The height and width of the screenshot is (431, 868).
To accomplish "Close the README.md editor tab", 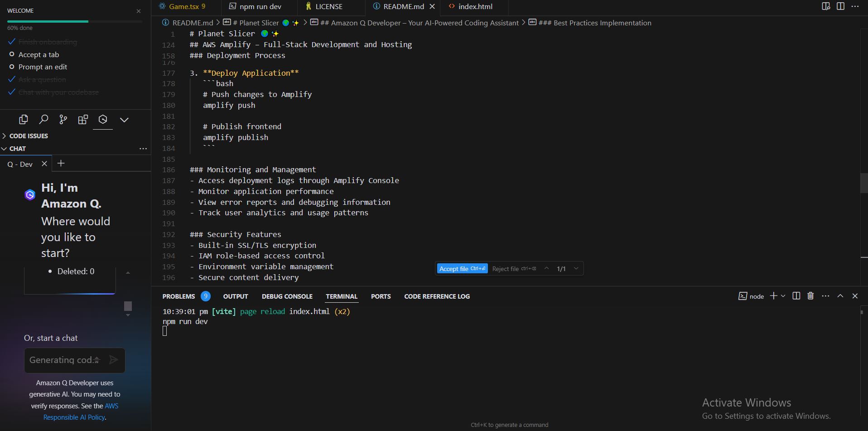I will click(432, 6).
